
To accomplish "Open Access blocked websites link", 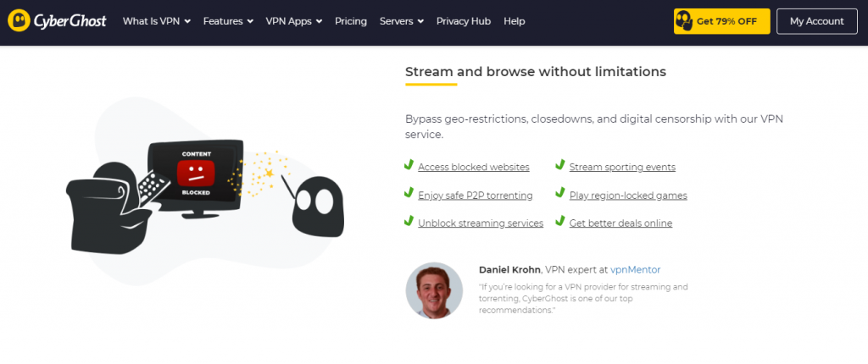I will coord(473,167).
